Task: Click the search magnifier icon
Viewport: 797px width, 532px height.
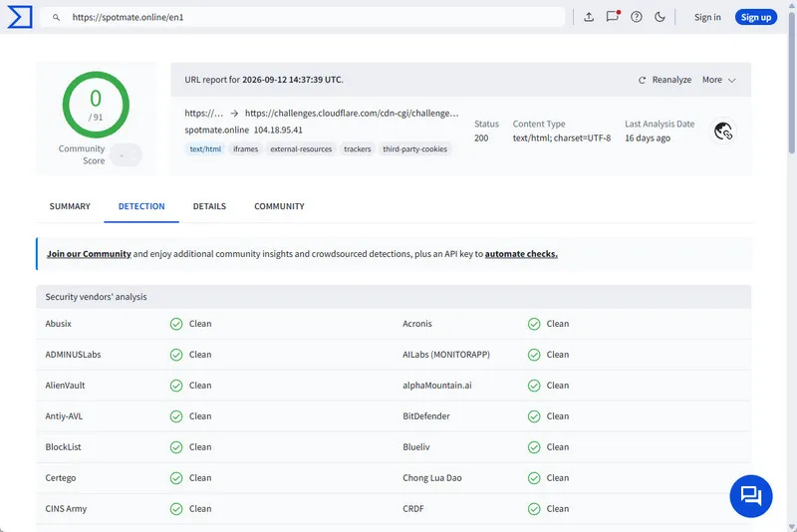Action: pyautogui.click(x=57, y=17)
